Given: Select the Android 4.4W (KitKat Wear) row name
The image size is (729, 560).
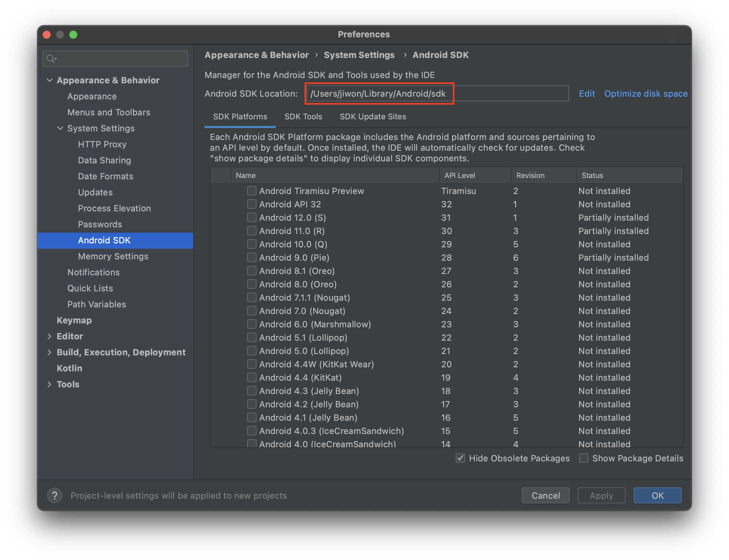Looking at the screenshot, I should pyautogui.click(x=317, y=364).
